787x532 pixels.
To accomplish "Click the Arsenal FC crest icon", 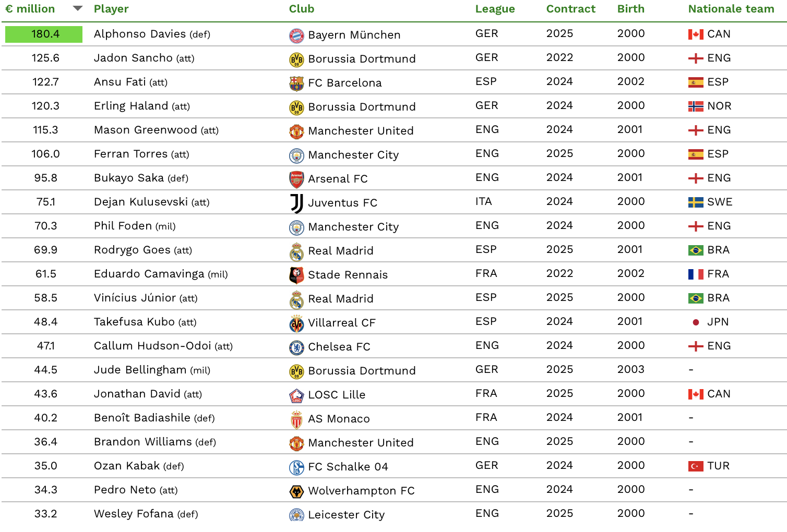I will pyautogui.click(x=296, y=179).
